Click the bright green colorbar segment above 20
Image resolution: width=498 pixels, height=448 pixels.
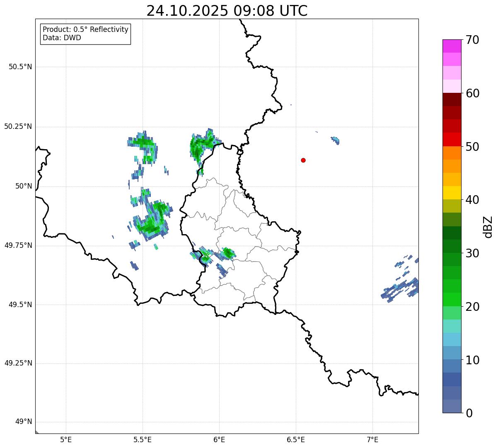click(x=452, y=300)
